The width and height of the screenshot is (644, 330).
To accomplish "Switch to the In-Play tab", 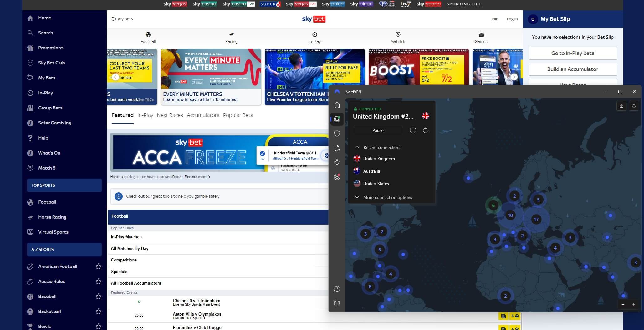I will tap(145, 115).
